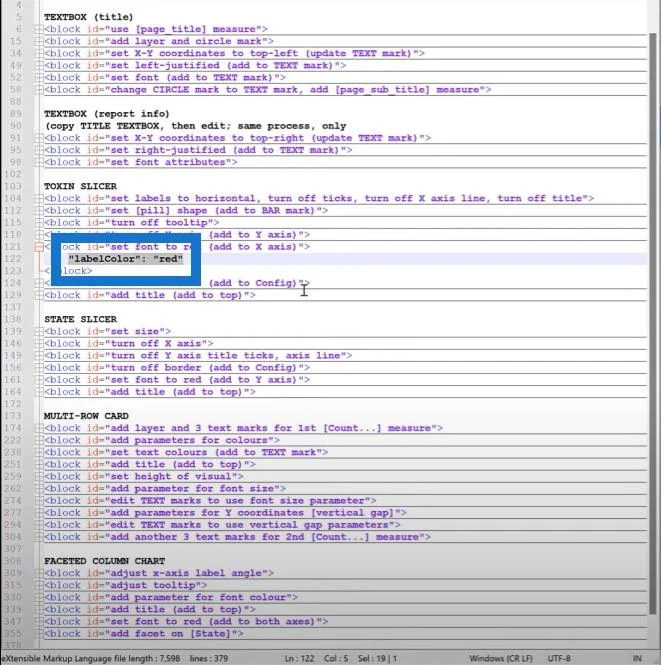This screenshot has height=665, width=661.
Task: Click the 'lines : 379' status bar entry
Action: [209, 659]
